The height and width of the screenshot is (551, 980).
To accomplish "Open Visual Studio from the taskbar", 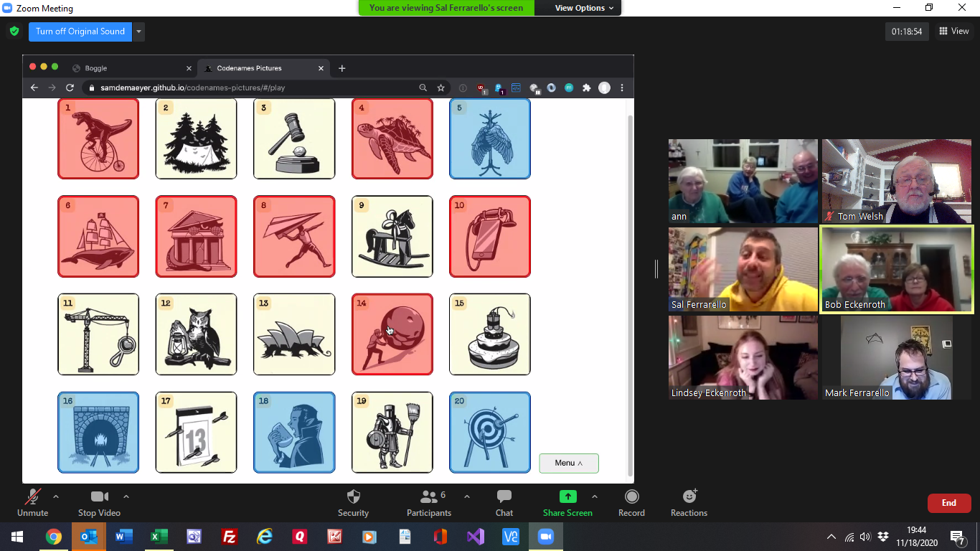I will (x=476, y=537).
